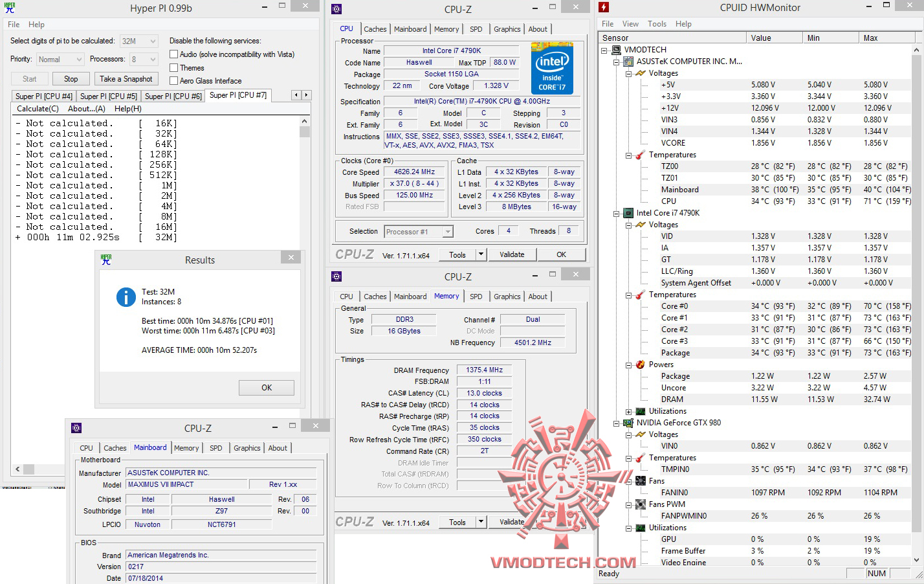Click the Utilizations icon under NVIDIA GeForce GTX 980
The image size is (924, 584).
tap(641, 528)
